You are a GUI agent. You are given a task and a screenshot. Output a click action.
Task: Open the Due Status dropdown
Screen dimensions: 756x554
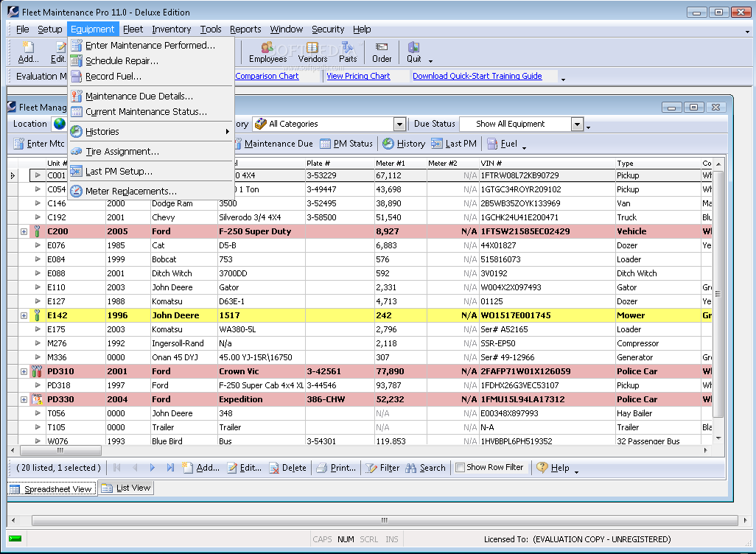(577, 125)
